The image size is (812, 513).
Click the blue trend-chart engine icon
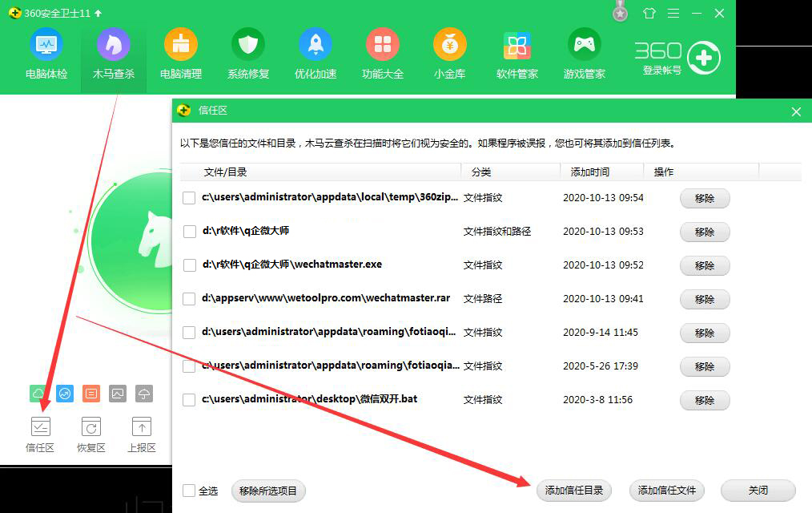(65, 394)
